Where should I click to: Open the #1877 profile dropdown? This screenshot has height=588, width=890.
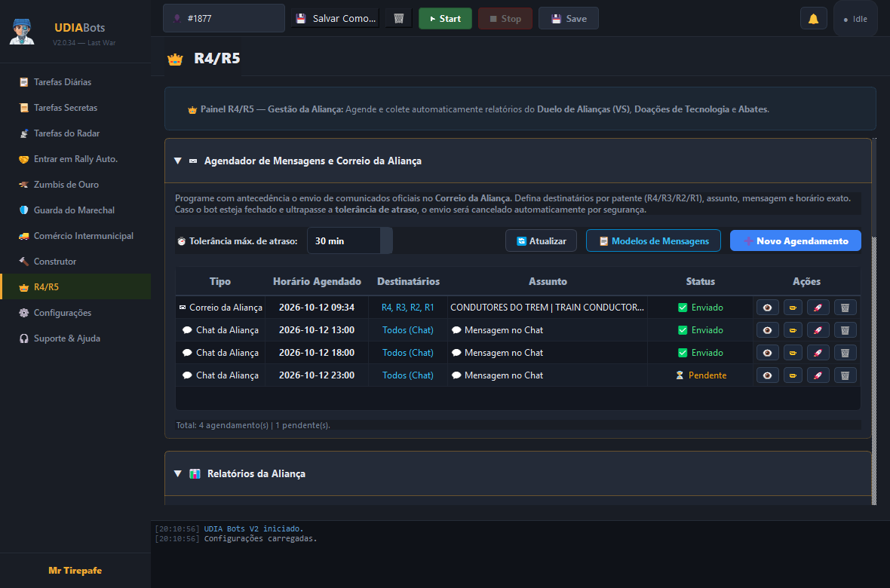click(x=224, y=19)
